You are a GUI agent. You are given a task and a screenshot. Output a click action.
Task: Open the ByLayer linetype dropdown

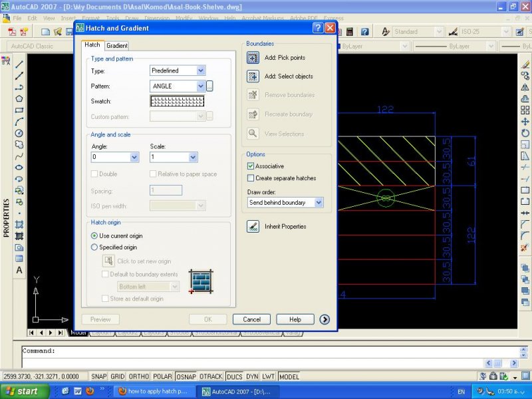491,46
